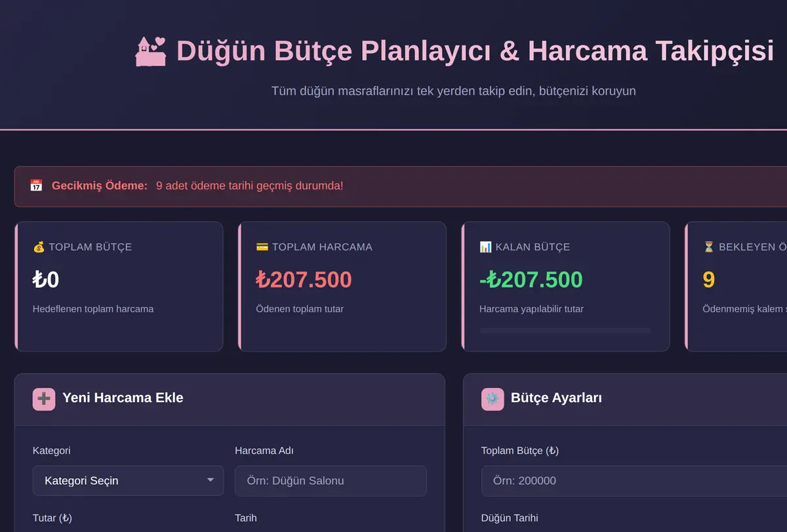Click the wedding chapel icon in header
Viewport: 787px width, 532px height.
coord(151,51)
